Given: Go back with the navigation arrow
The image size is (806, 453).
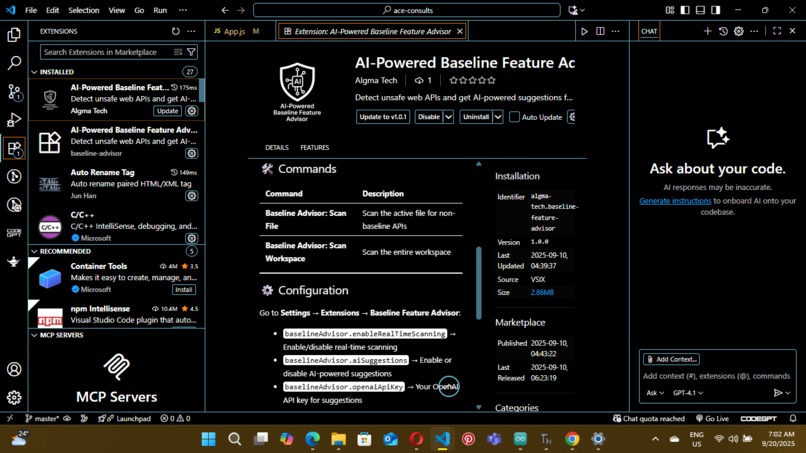Looking at the screenshot, I should 225,10.
